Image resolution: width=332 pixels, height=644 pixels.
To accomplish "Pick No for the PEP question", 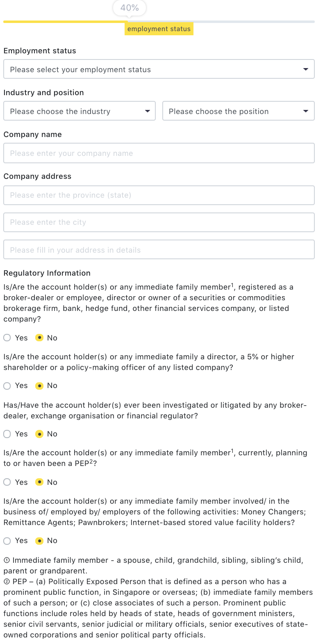I will 39,482.
